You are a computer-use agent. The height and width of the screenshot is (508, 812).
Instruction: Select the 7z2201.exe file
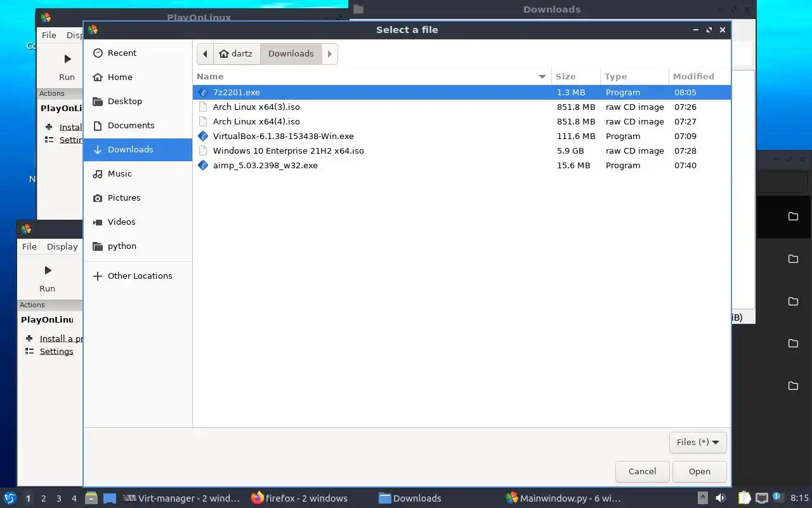point(462,93)
